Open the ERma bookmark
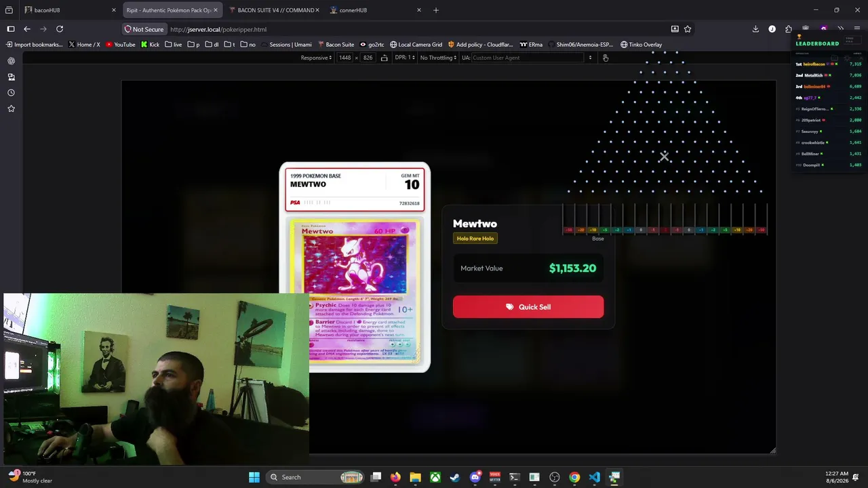868x488 pixels. click(x=531, y=45)
